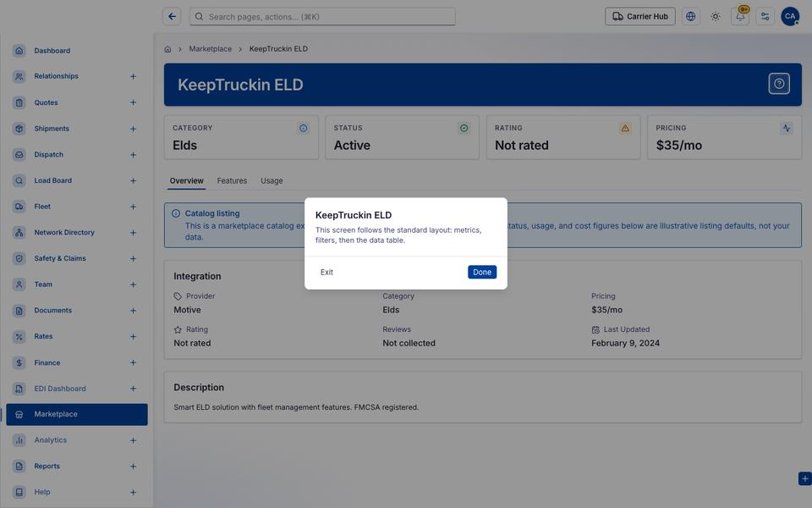
Task: Click the home breadcrumb icon
Action: (x=167, y=49)
